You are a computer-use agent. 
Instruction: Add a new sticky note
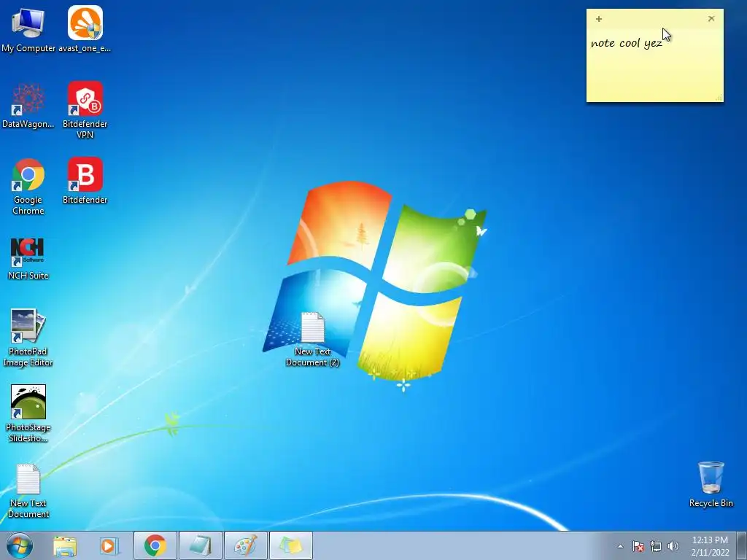599,19
